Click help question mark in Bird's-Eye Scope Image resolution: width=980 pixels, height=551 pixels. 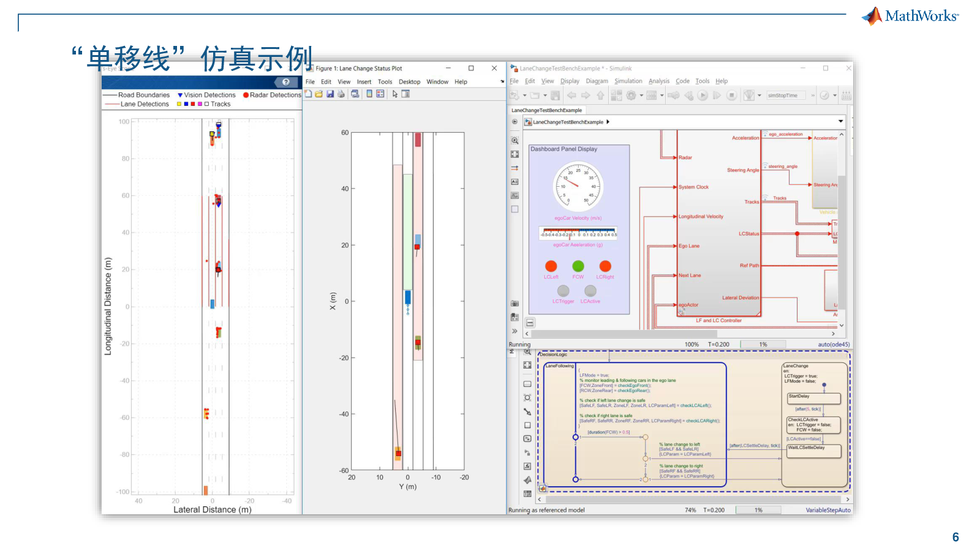click(285, 82)
